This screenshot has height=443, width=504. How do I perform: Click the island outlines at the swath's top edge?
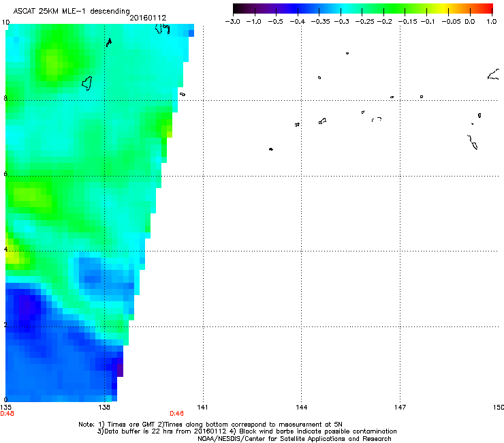[162, 29]
